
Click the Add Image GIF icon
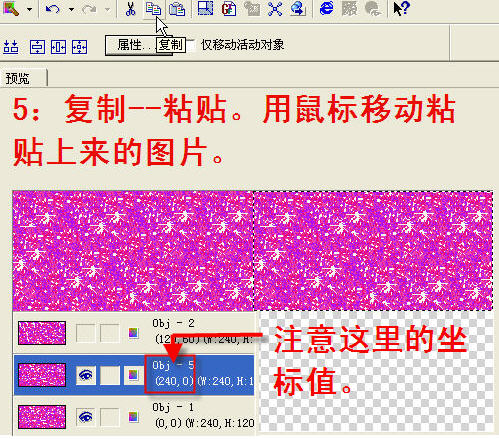pos(229,9)
